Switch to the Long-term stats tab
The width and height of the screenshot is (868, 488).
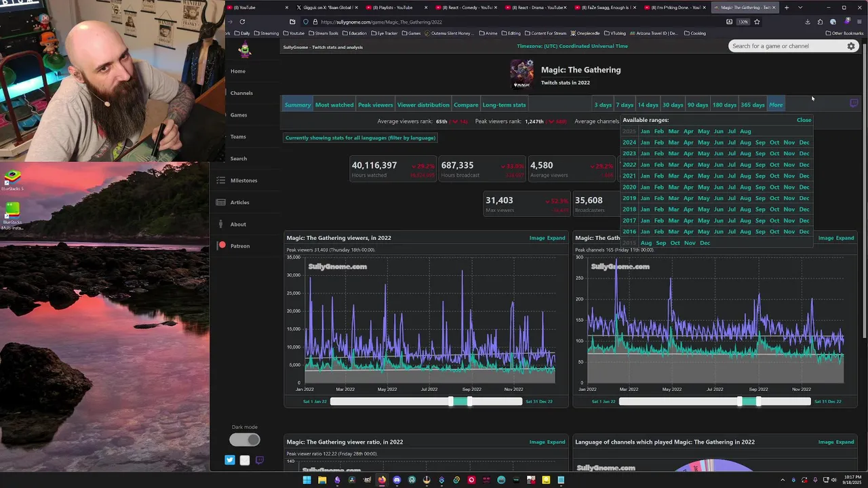pyautogui.click(x=504, y=105)
